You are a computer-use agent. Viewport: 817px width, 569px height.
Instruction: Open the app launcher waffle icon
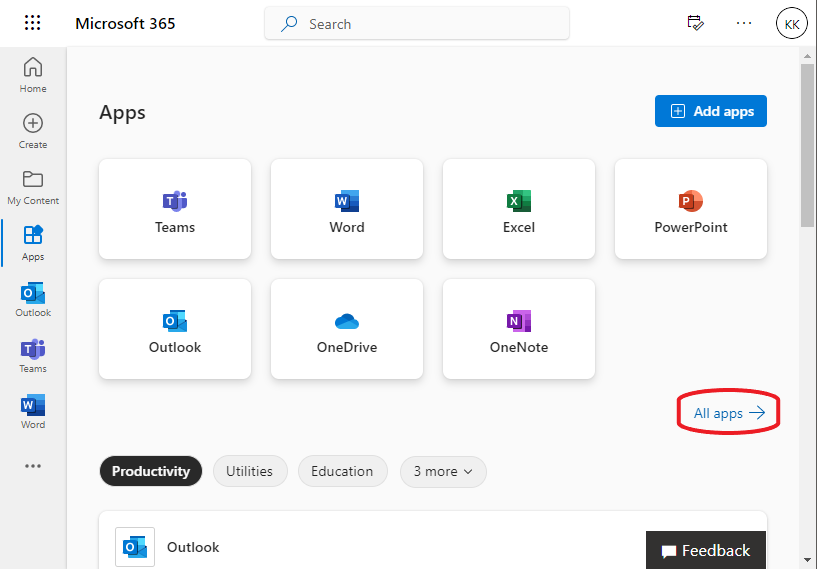pos(32,23)
